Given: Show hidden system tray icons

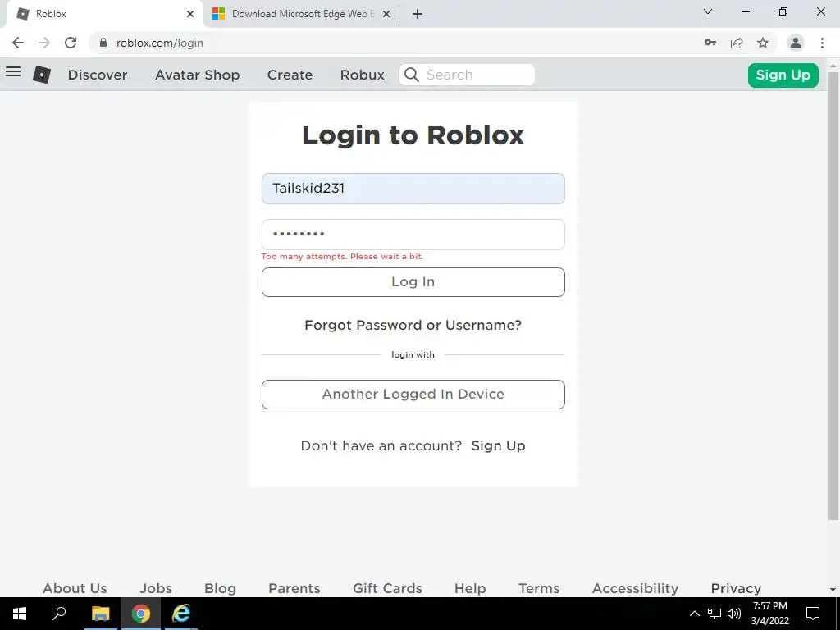Looking at the screenshot, I should [694, 614].
